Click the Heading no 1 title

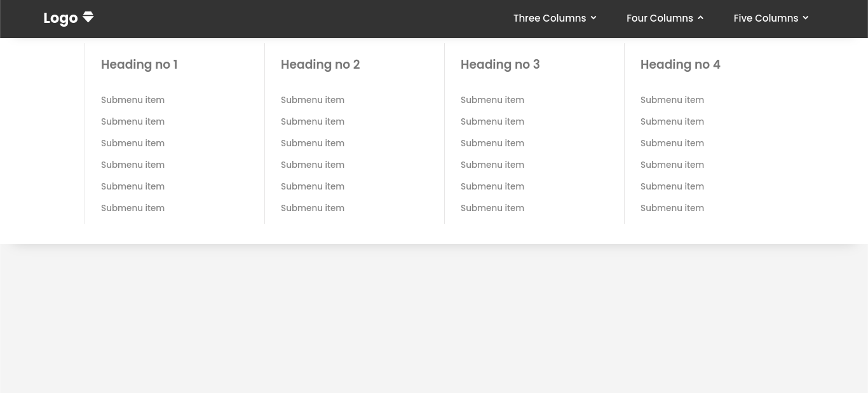[139, 64]
